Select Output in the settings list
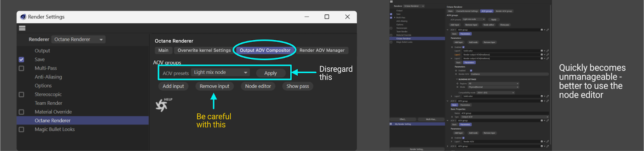 (x=42, y=51)
